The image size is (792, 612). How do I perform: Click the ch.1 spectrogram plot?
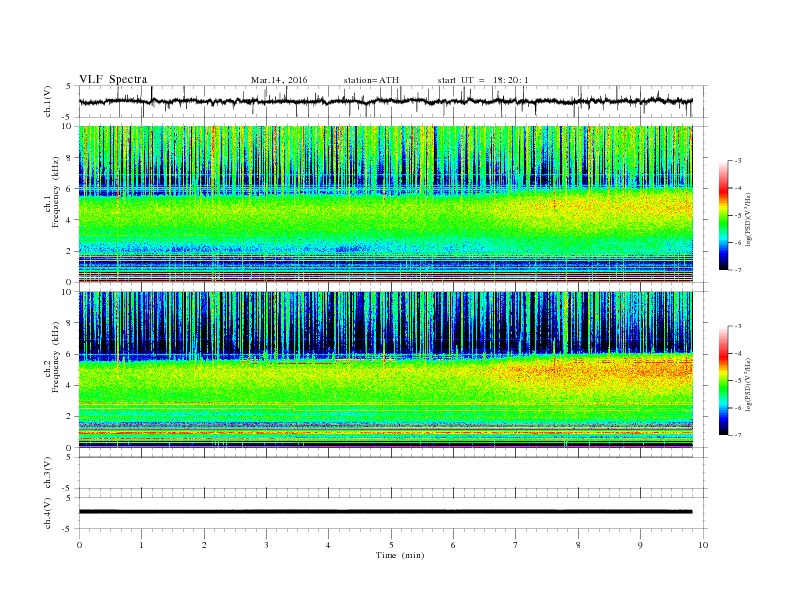click(x=386, y=204)
